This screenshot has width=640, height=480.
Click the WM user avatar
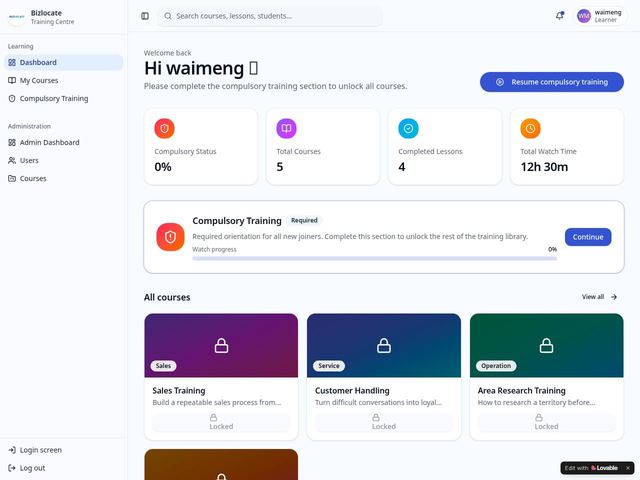(584, 16)
